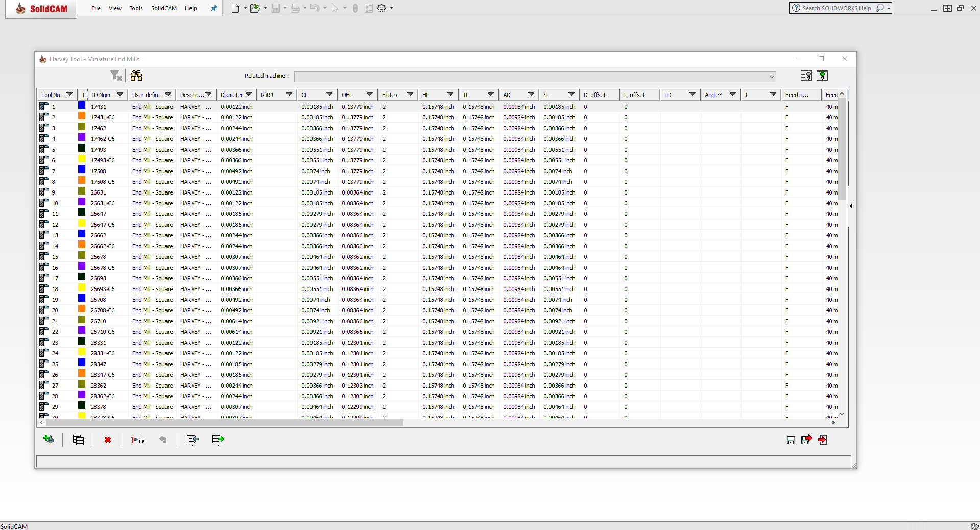Click the green tool-table view icon at top right

pos(822,76)
